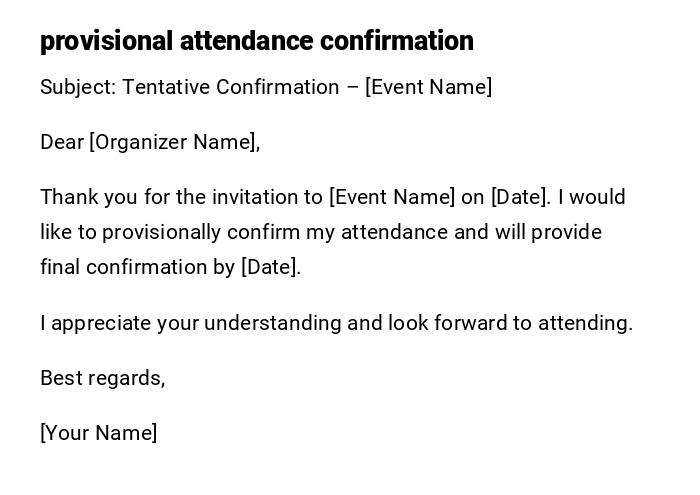
Task: Click the word 'Subject:' label
Action: pos(79,87)
